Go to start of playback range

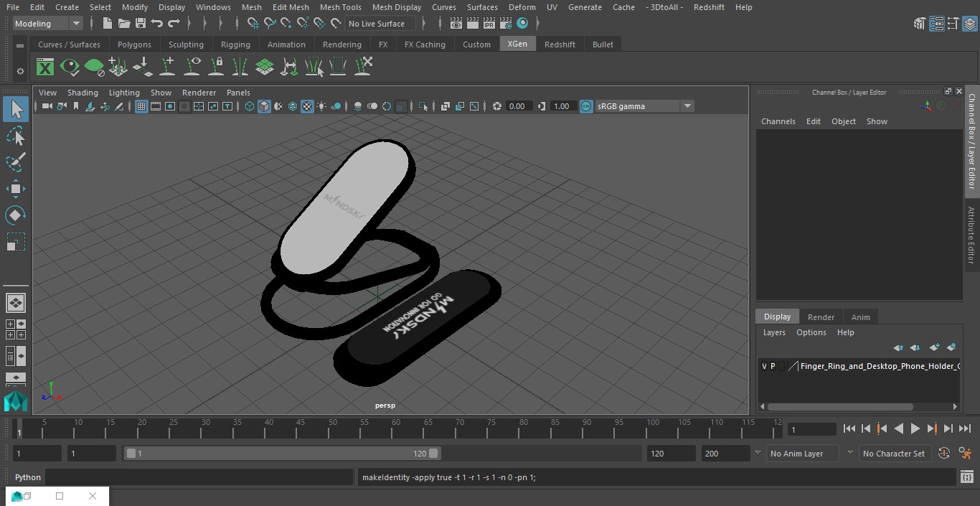click(849, 428)
